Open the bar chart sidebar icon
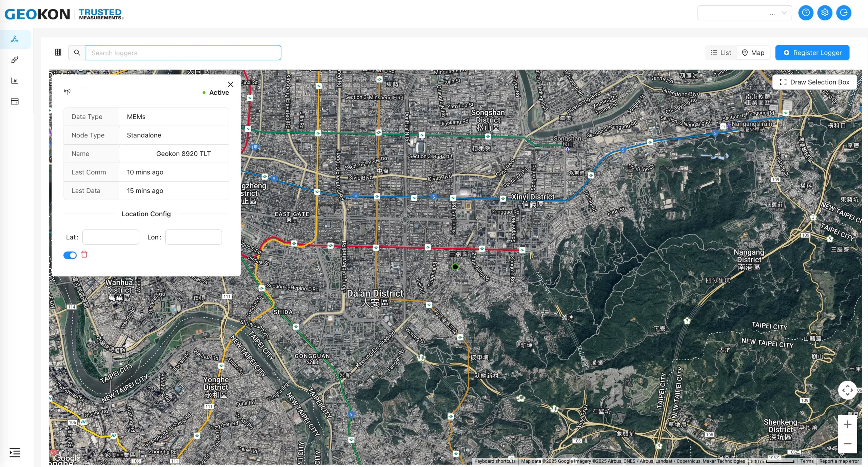 [15, 81]
